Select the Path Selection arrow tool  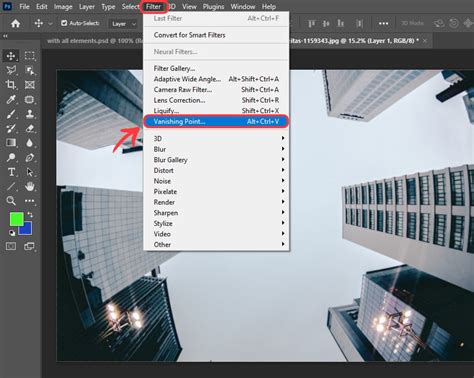(x=30, y=172)
